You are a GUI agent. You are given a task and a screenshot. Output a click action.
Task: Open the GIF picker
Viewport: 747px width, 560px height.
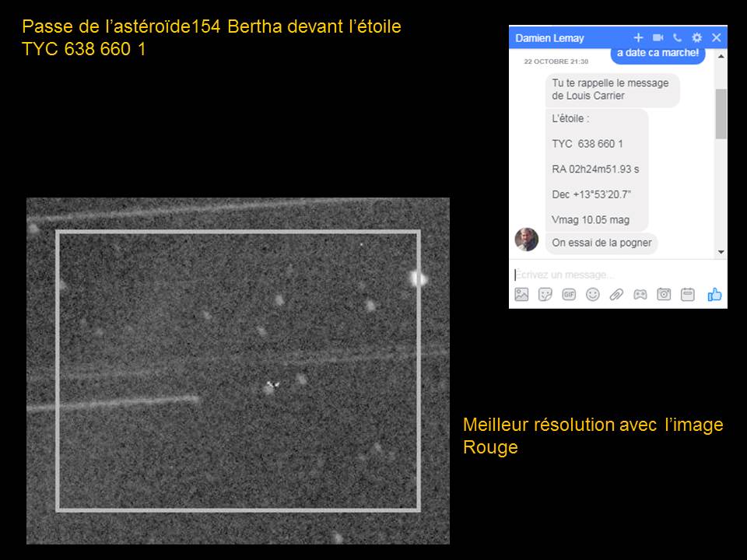click(569, 294)
